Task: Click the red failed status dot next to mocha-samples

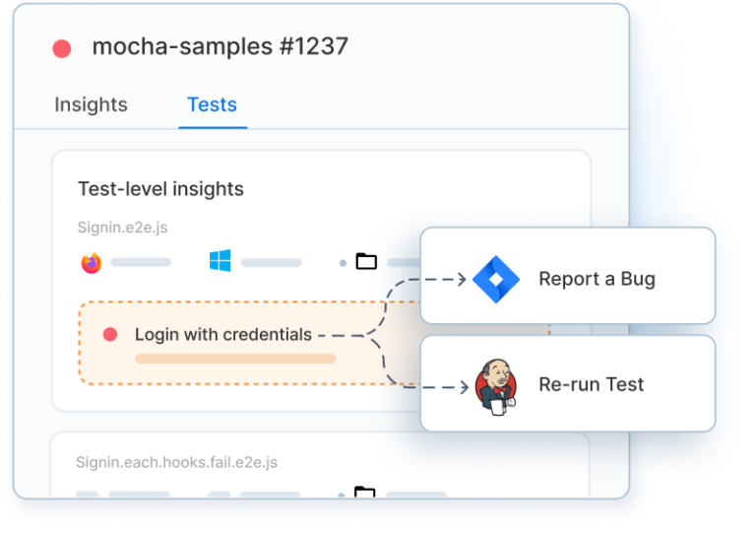Action: [x=62, y=48]
